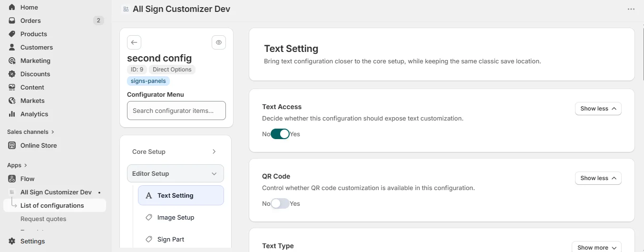The height and width of the screenshot is (252, 644).
Task: Open All Sign Customizer Dev app link
Action: 56,192
